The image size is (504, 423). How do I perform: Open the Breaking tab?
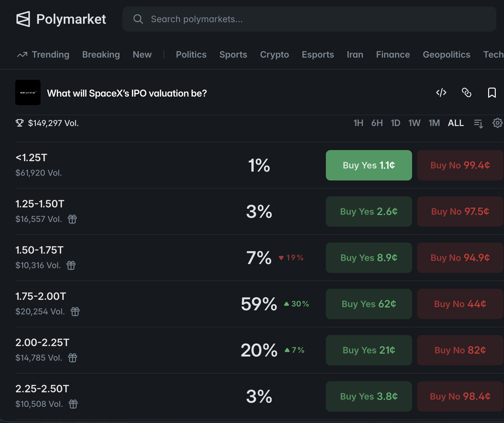tap(101, 54)
